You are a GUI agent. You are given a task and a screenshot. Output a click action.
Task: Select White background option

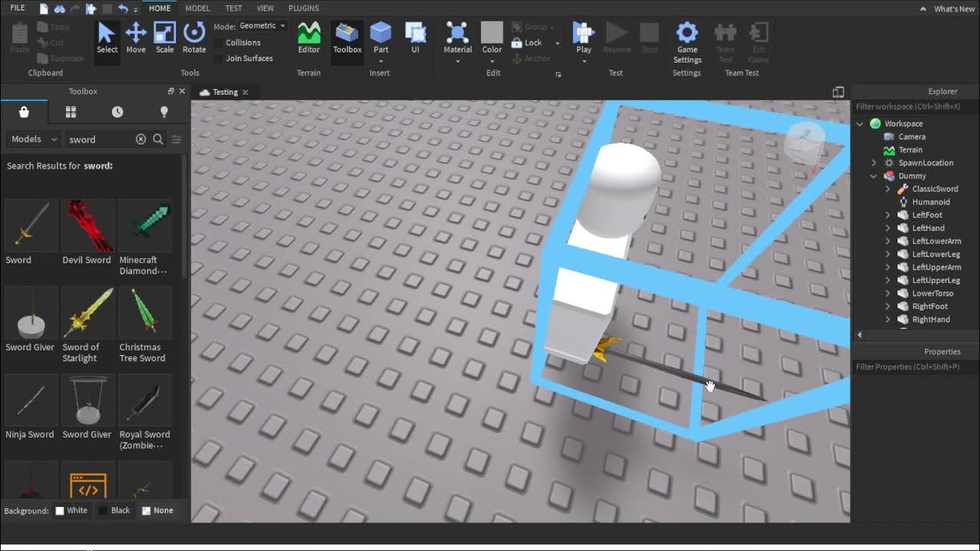71,510
